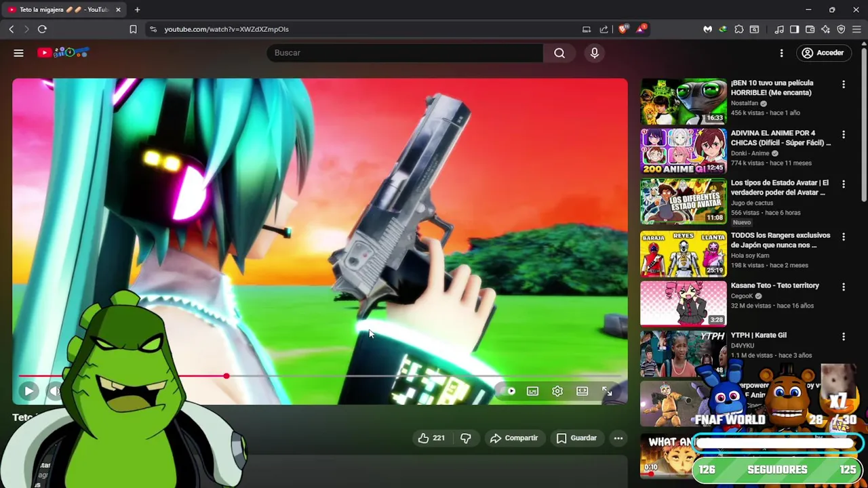The height and width of the screenshot is (488, 868).
Task: Open options for YTPH Karate Gil video
Action: pyautogui.click(x=844, y=337)
